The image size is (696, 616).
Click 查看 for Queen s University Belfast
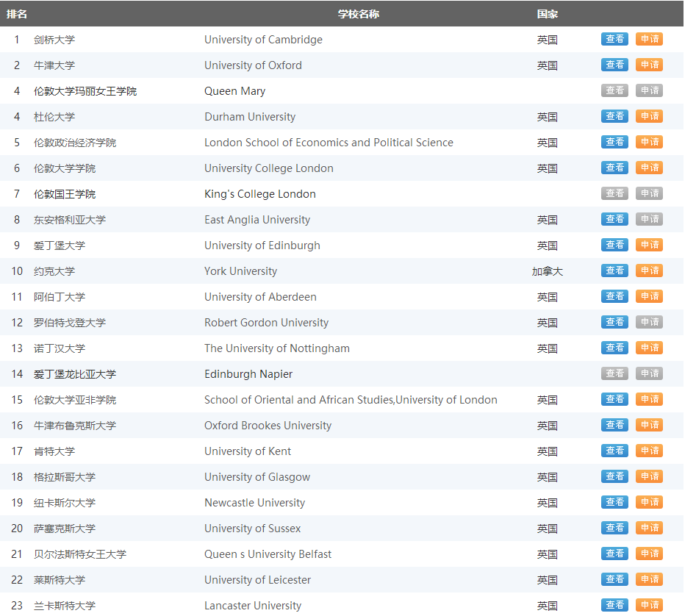click(614, 554)
